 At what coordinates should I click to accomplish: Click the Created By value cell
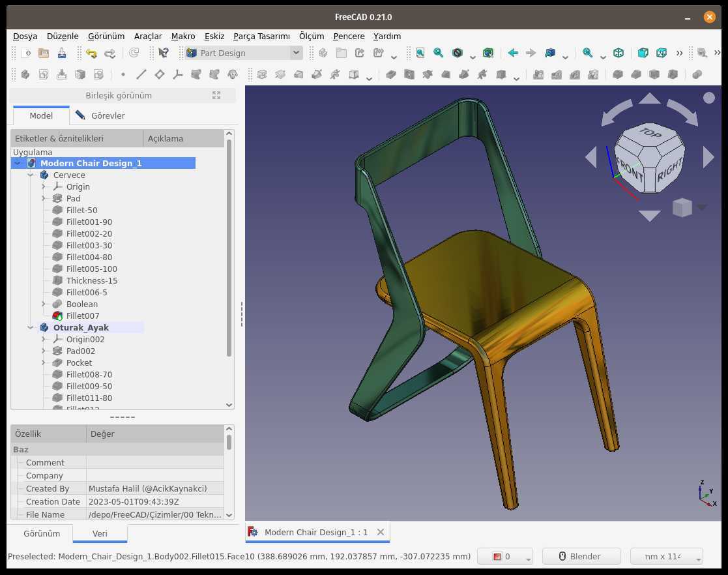[x=155, y=488]
